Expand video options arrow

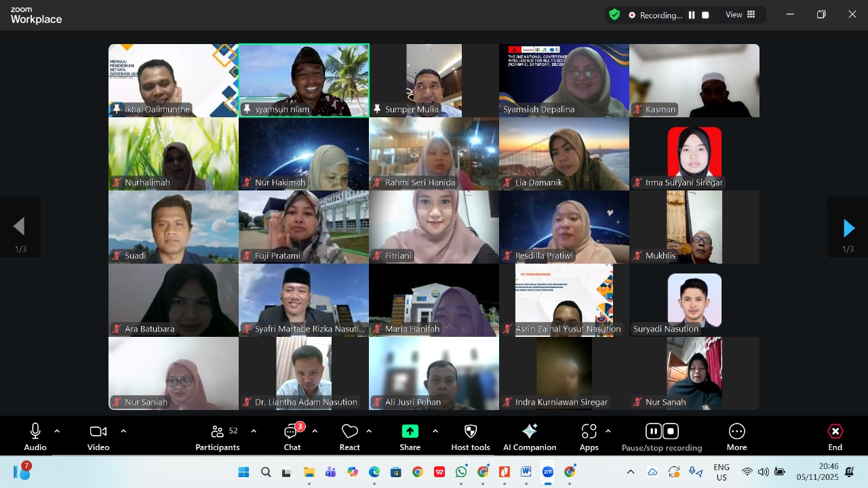123,431
